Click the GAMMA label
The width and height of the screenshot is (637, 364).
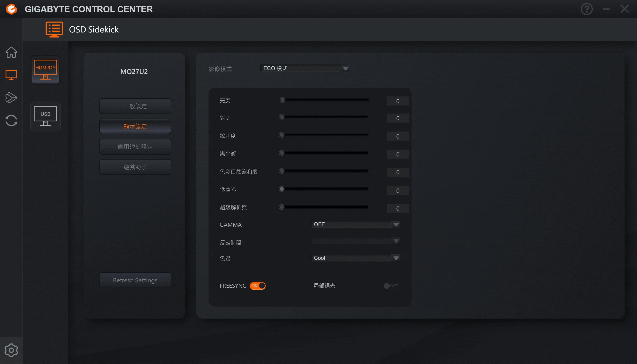(x=231, y=225)
